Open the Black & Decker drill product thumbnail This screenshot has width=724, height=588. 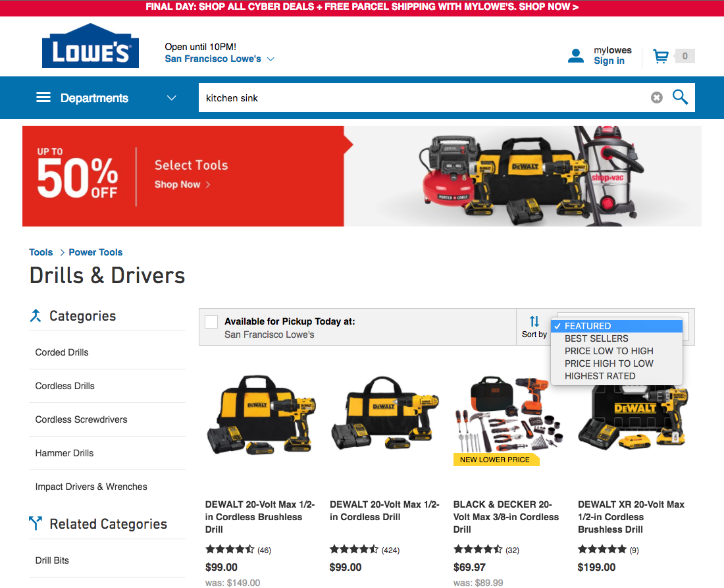[x=507, y=415]
